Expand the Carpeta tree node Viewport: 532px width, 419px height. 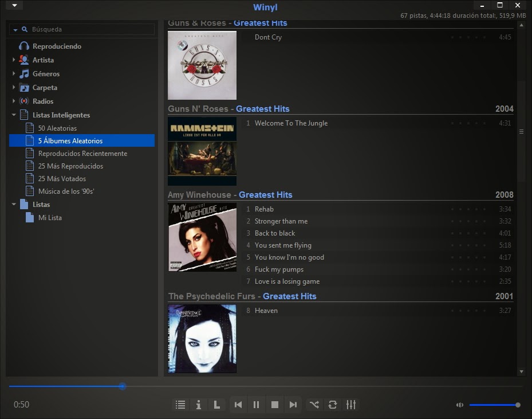[x=14, y=87]
